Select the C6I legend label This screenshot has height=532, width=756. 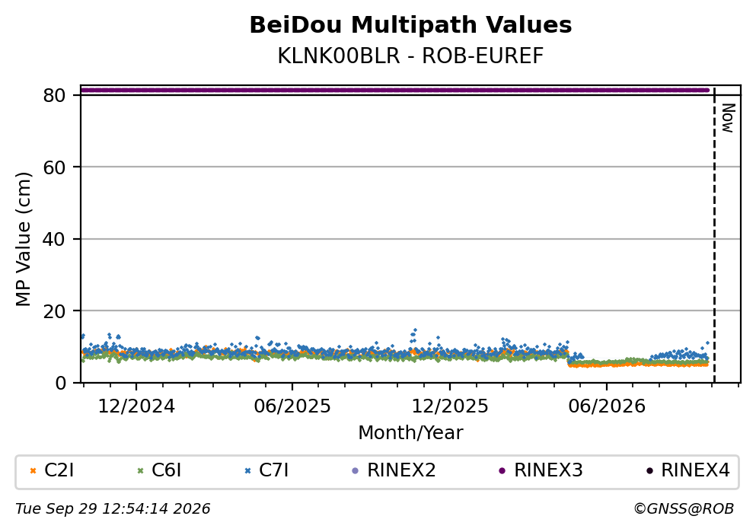pos(166,470)
